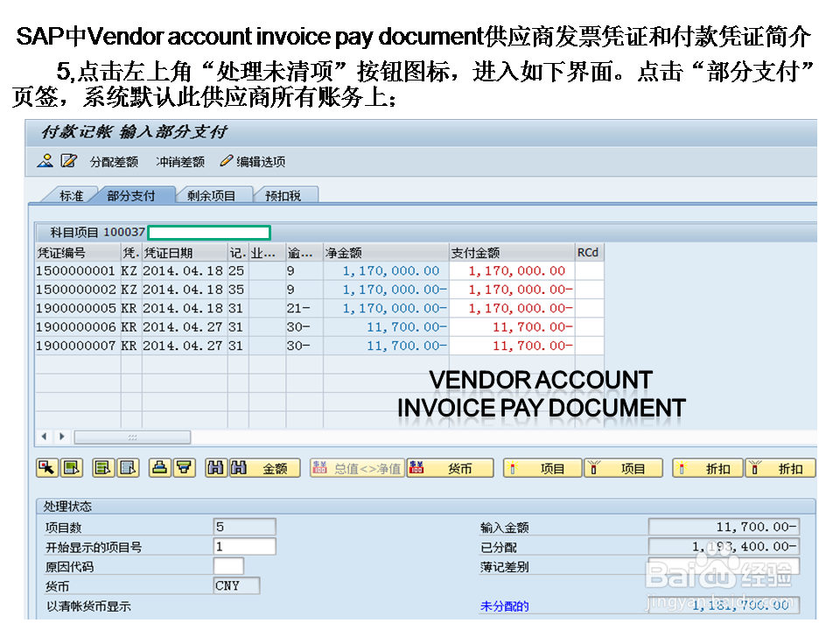Click the select-block icon button
Viewport: 840px width, 630px height.
71,468
